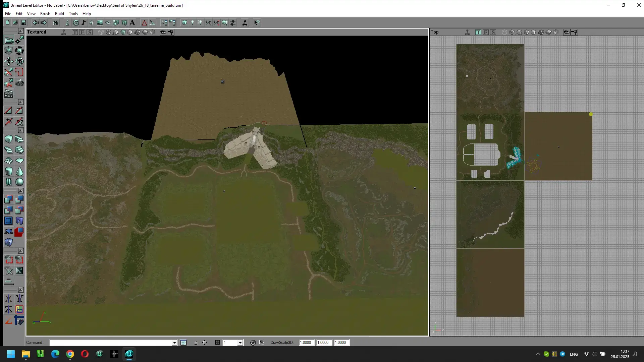Select the Sheet brush builder
Screen dimensions: 644x362
19,161
